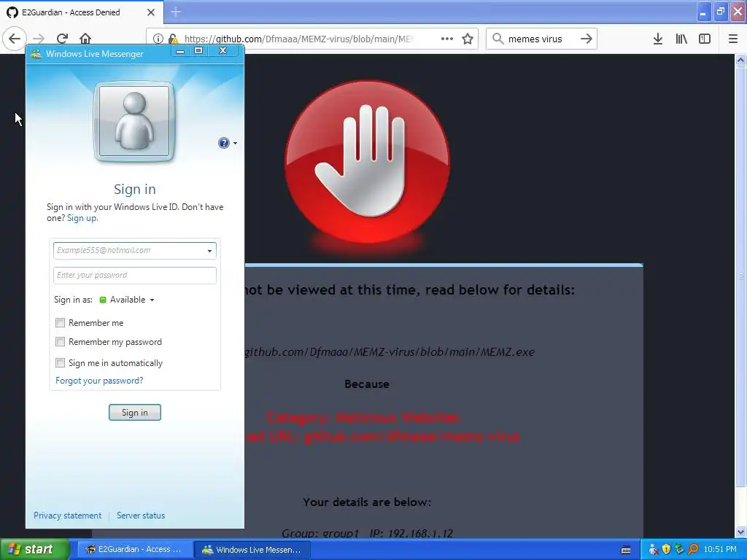Maximize the Windows Live Messenger window
Image resolution: width=747 pixels, height=560 pixels.
point(198,50)
